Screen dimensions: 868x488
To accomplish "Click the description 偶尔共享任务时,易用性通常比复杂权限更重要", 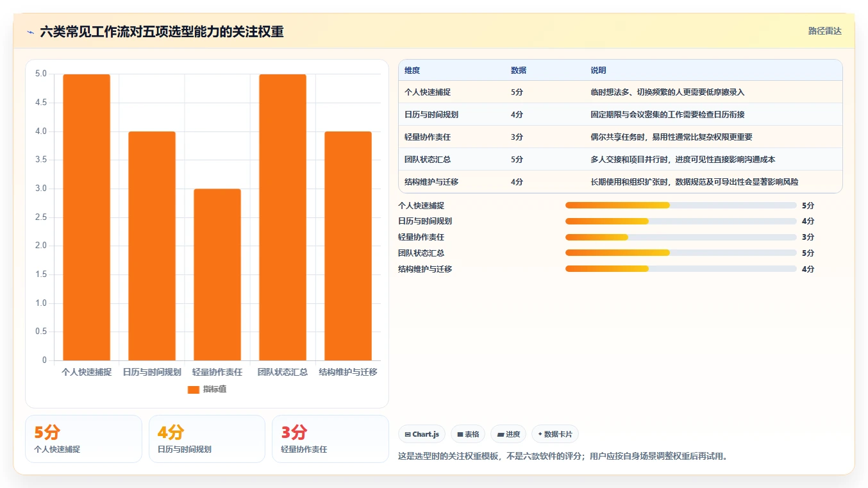I will pyautogui.click(x=671, y=137).
